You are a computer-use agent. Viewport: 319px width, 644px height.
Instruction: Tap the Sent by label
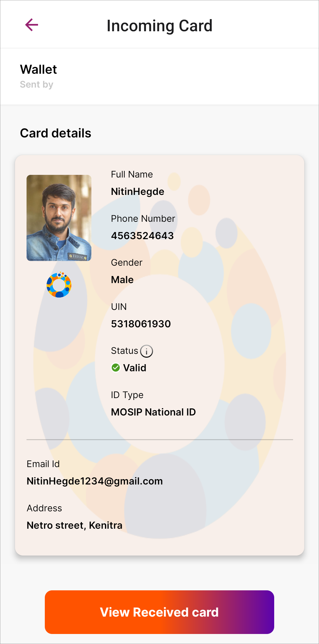click(37, 85)
